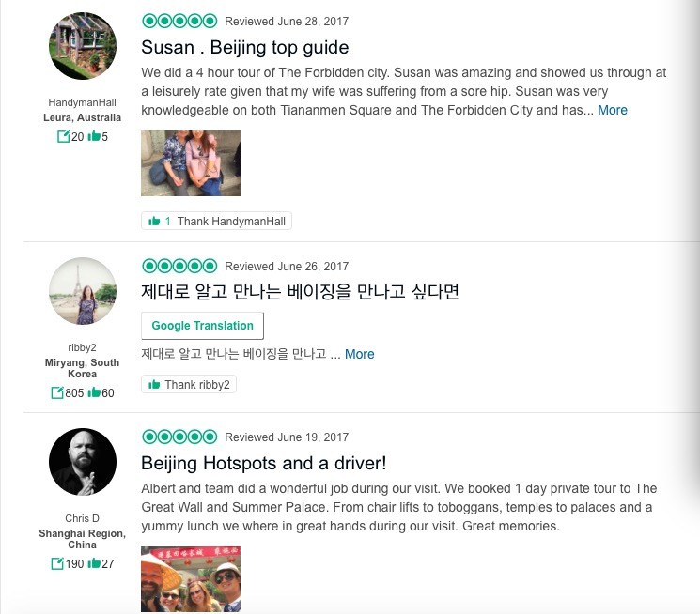
Task: Click the five-bubble rating on Chris D's review
Action: (x=179, y=437)
